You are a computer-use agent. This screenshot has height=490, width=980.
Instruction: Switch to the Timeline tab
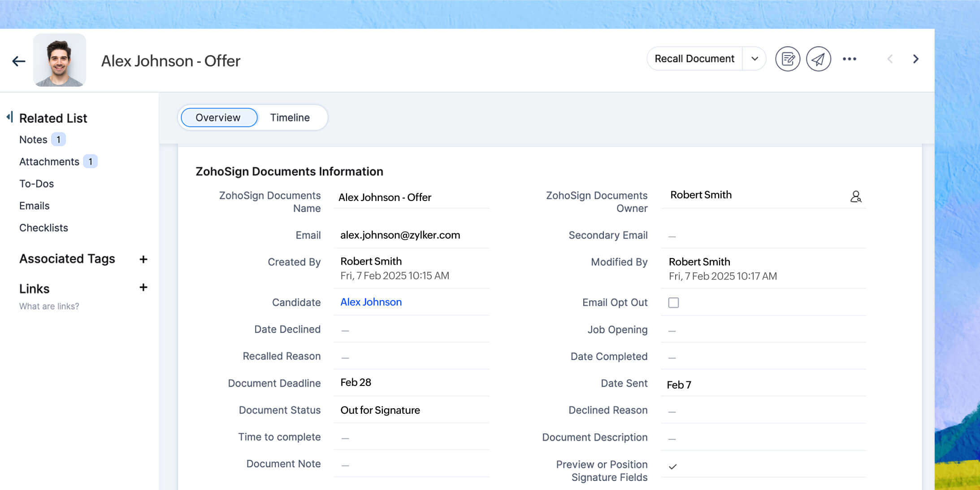click(x=290, y=118)
